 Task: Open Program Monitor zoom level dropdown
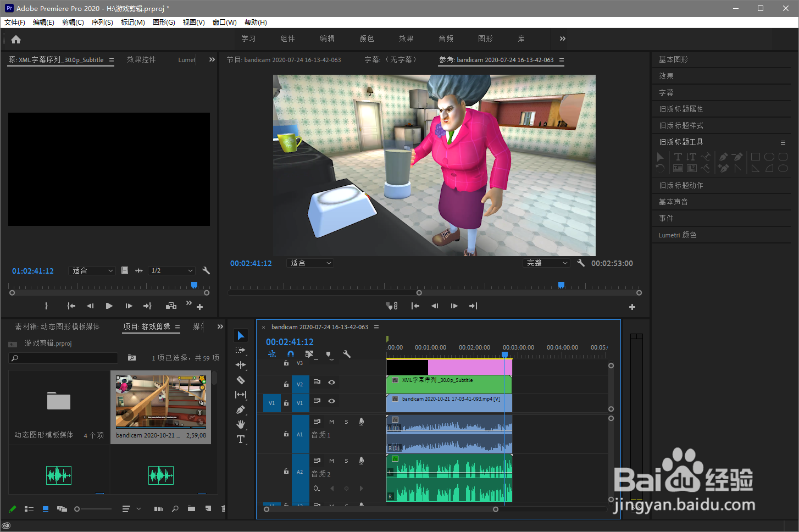310,263
